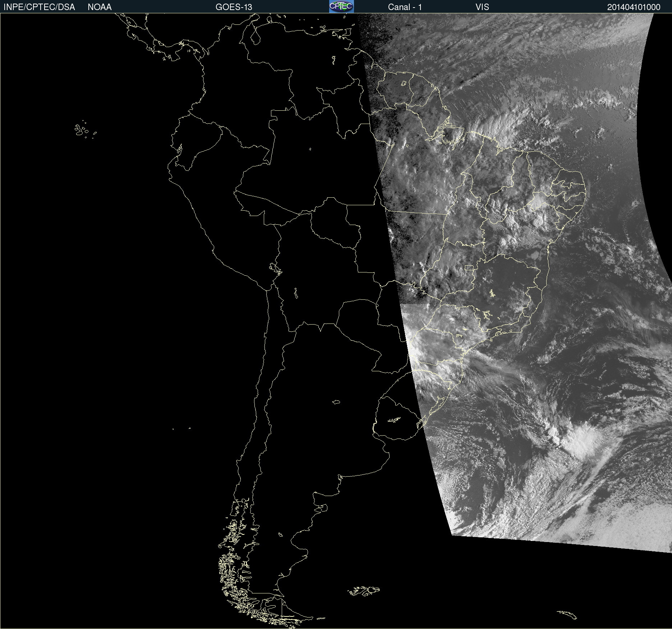Click the GOES-13 satellite label
672x629 pixels.
234,7
